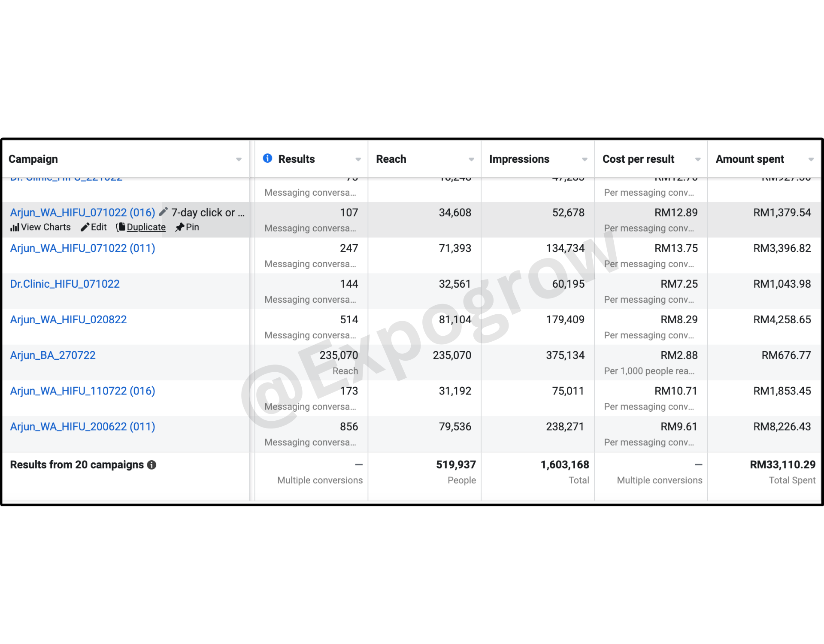Open the Campaign column dropdown arrow
Screen dimensions: 824x644
pyautogui.click(x=239, y=159)
